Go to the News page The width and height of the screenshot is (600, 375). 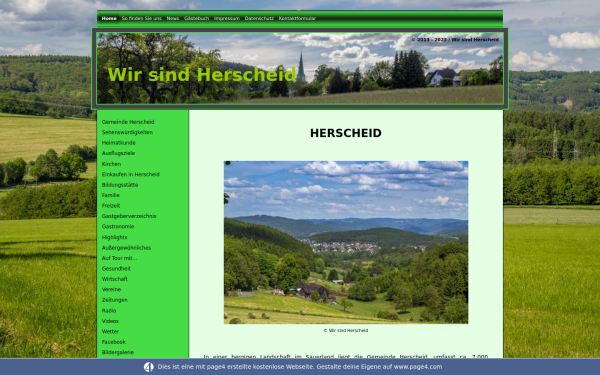[x=173, y=18]
